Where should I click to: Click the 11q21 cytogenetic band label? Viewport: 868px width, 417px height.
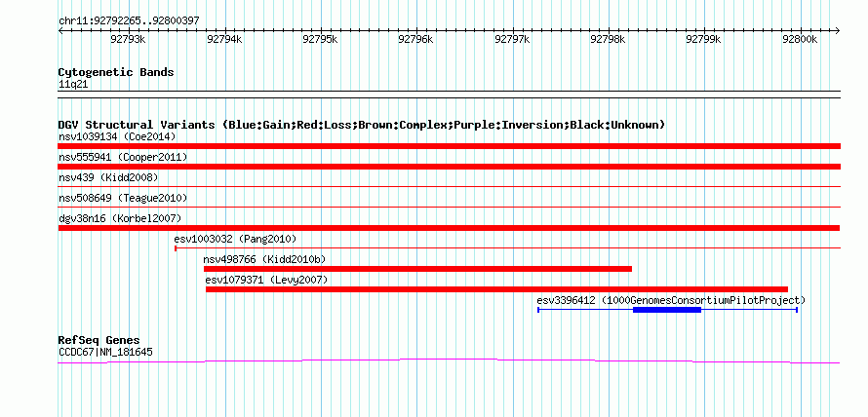pyautogui.click(x=73, y=85)
